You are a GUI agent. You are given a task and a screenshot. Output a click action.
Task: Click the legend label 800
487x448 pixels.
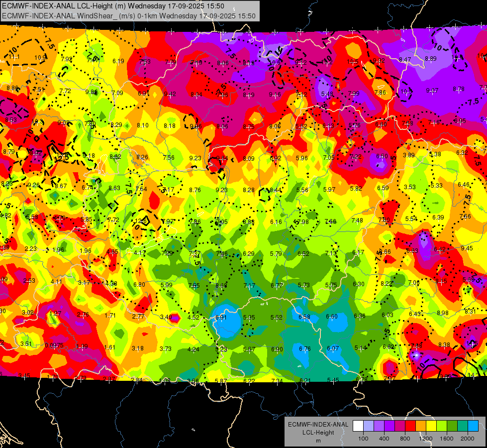coord(405,439)
